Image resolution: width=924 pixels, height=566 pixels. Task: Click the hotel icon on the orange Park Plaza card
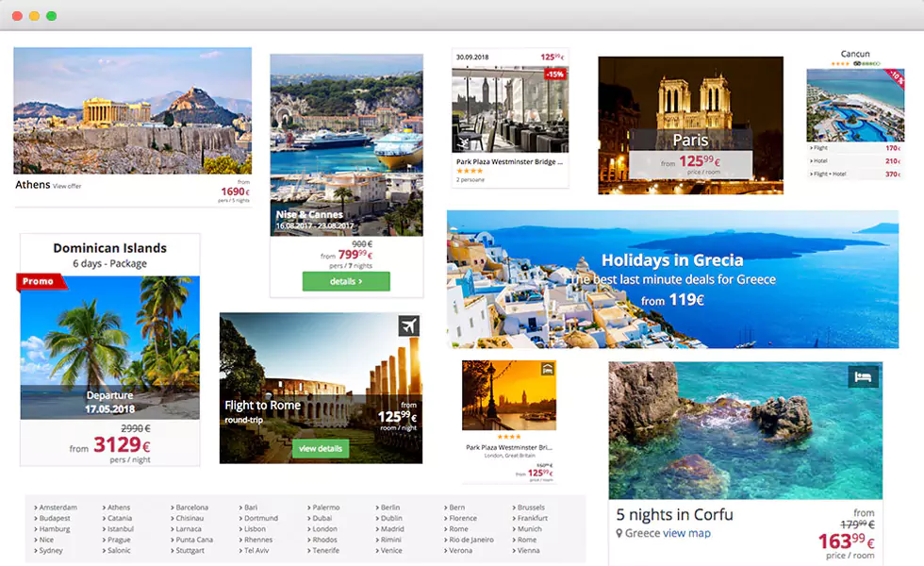pos(547,369)
